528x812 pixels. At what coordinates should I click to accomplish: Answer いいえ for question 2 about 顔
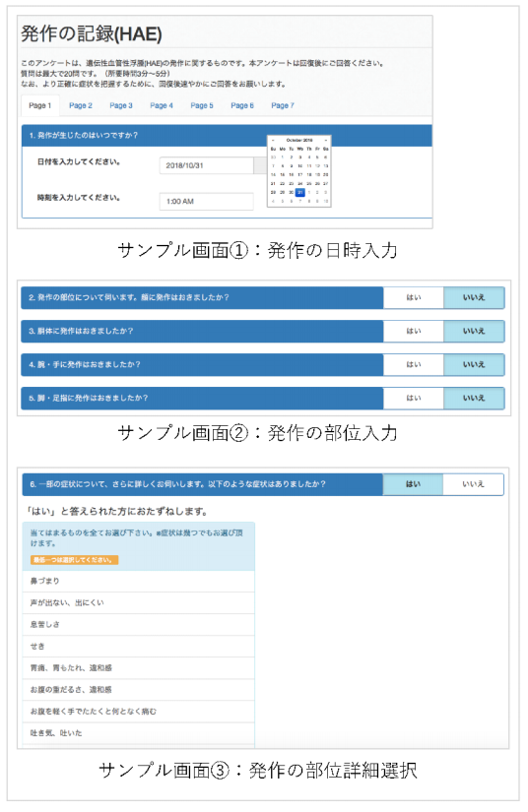pos(474,298)
